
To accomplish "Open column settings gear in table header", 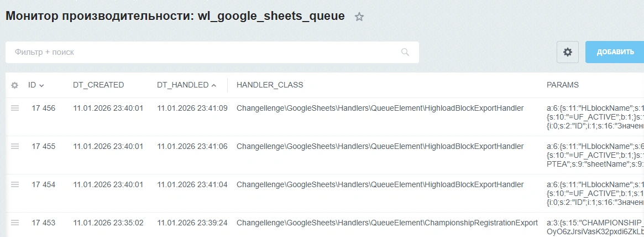I will pos(15,85).
